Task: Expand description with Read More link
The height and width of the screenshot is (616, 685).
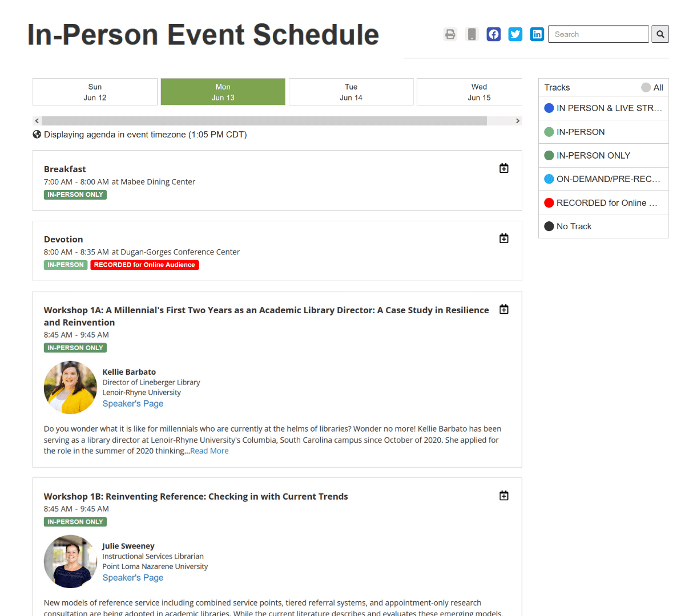Action: pos(209,451)
